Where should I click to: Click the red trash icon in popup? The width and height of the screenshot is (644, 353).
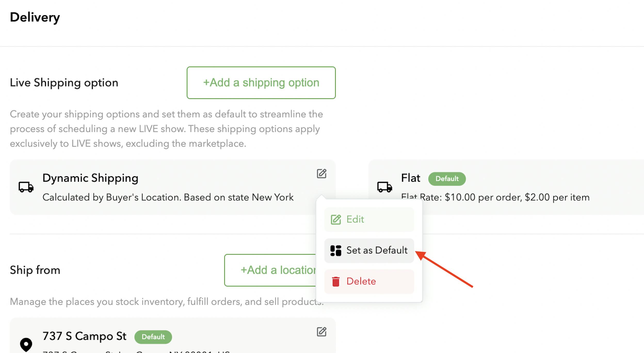click(336, 282)
